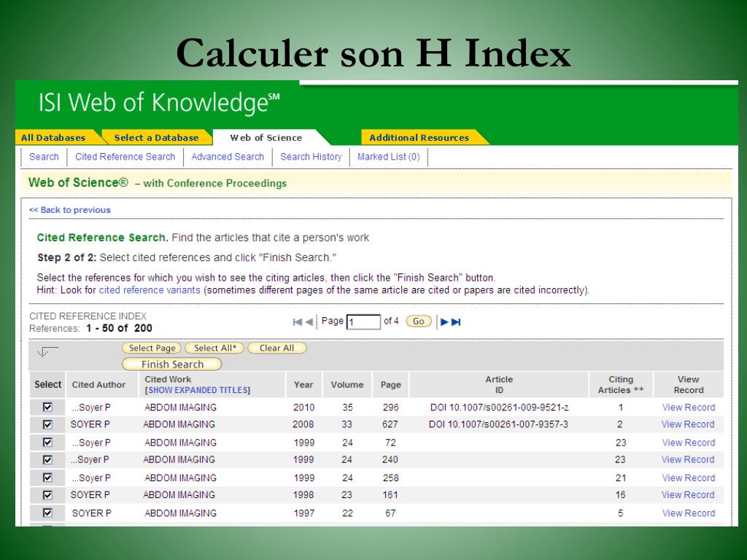Click the year value 2010
Screen dimensions: 747x560
tap(304, 408)
